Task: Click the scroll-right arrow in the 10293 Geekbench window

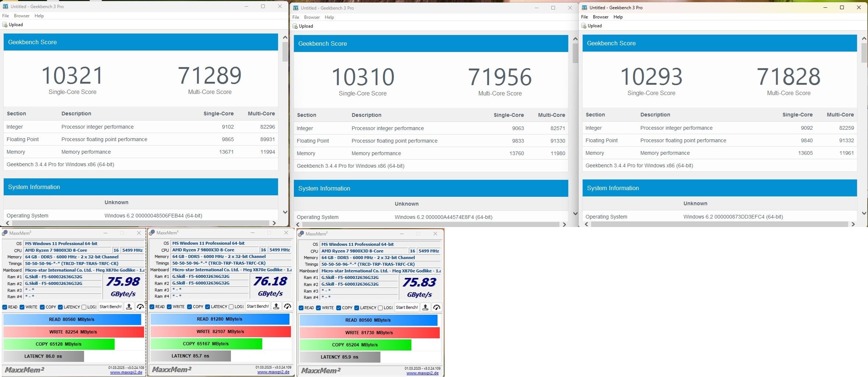Action: pyautogui.click(x=853, y=224)
